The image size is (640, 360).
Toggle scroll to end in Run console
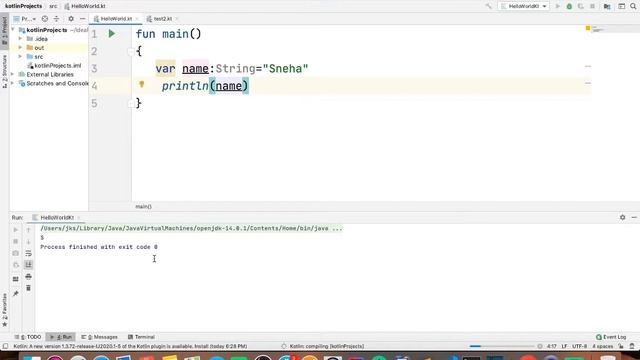(29, 265)
